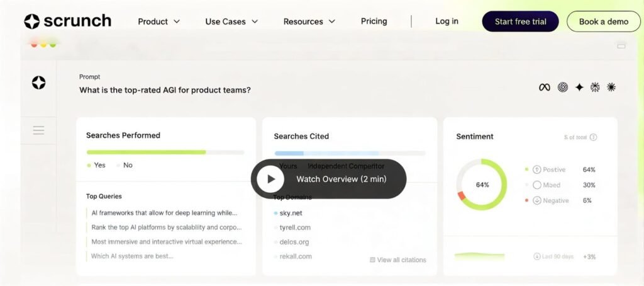This screenshot has width=644, height=286.
Task: Select the Mixed sentiment circle option
Action: coord(536,185)
